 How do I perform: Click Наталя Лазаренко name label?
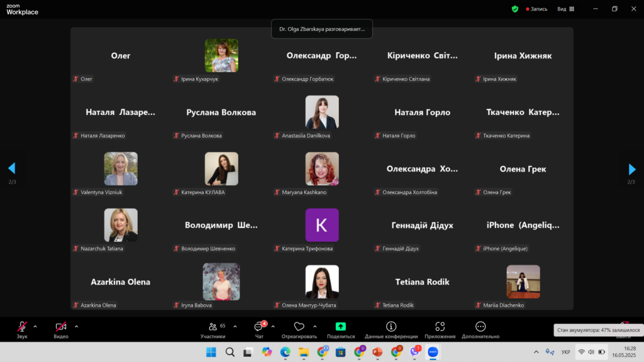coord(103,136)
